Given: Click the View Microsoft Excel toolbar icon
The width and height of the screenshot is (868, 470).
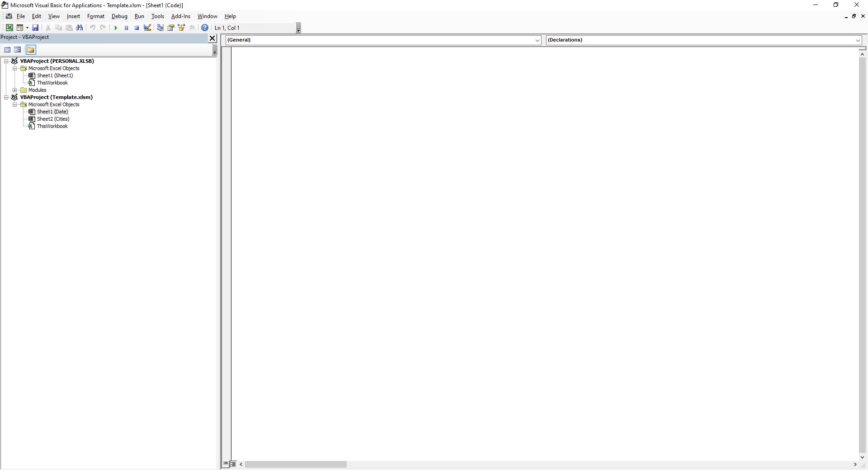Looking at the screenshot, I should pyautogui.click(x=9, y=28).
